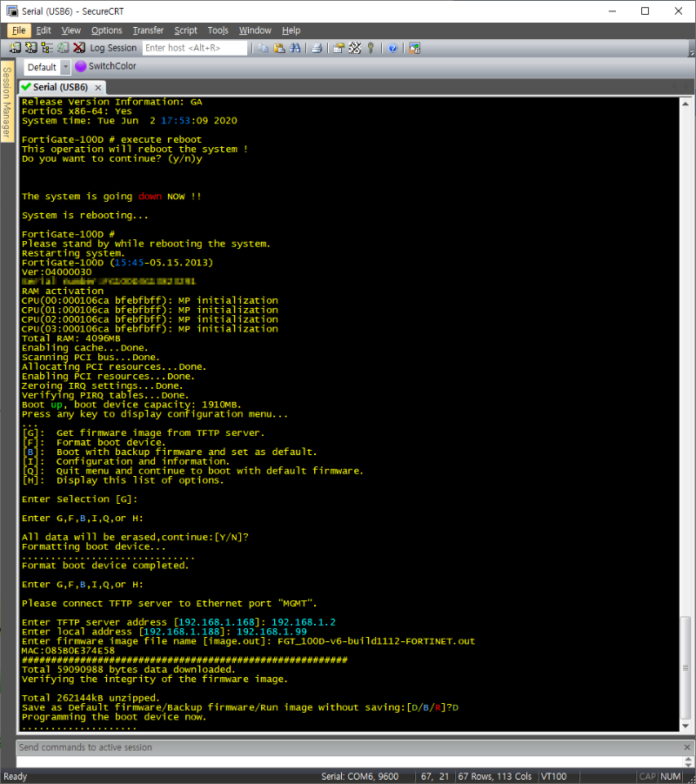The image size is (696, 784).
Task: Click the tab bar right scroll arrow
Action: pos(686,87)
